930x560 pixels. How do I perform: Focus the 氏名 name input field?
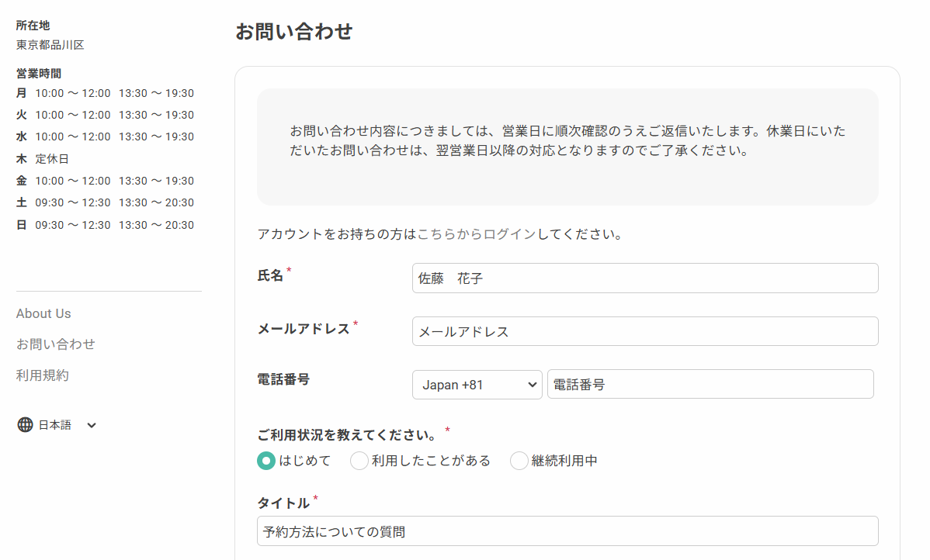tap(644, 278)
